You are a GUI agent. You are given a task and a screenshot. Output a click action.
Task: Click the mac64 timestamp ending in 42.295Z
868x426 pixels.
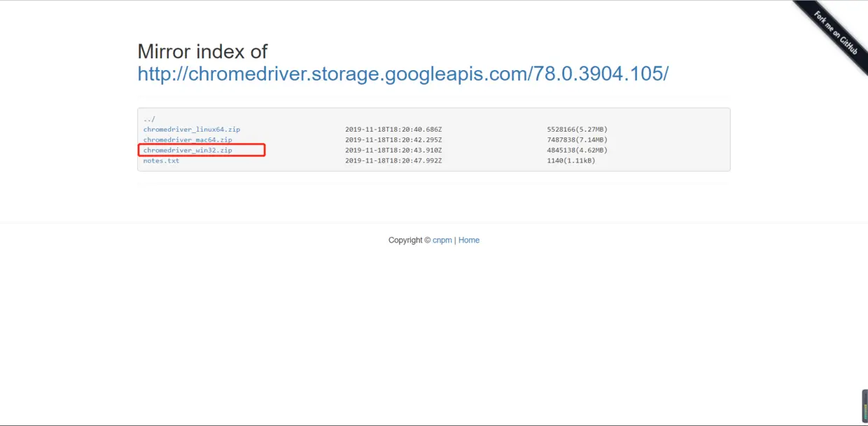pyautogui.click(x=393, y=140)
